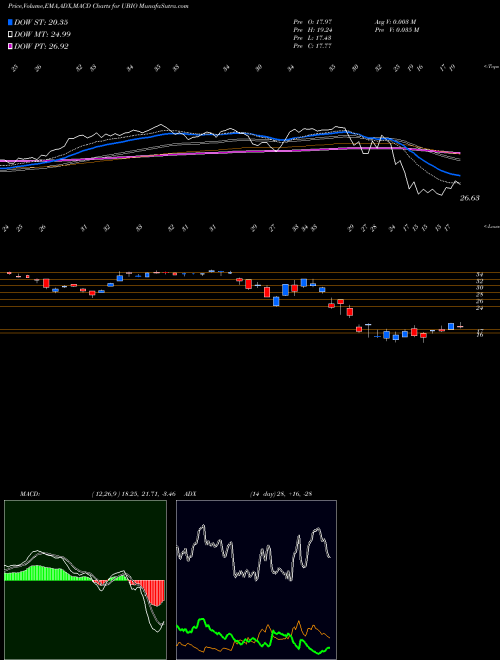This screenshot has height=660, width=500.
Task: Open the ADX indicator chart thumbnail
Action: [256, 580]
